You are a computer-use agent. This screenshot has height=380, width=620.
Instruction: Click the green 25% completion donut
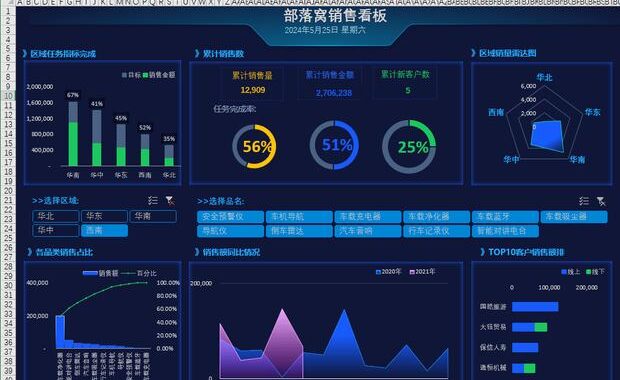(x=409, y=147)
